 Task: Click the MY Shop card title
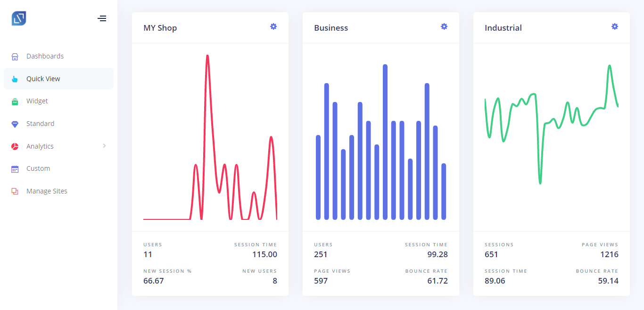click(x=160, y=28)
